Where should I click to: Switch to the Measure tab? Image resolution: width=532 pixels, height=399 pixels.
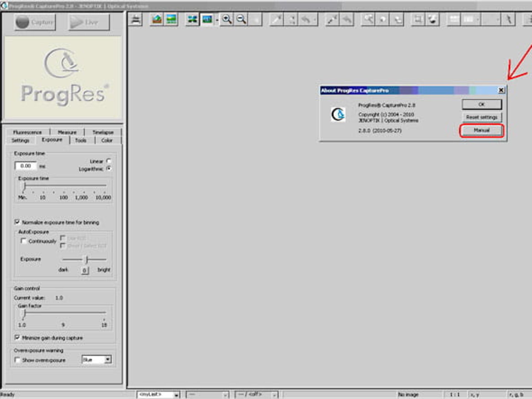coord(67,132)
